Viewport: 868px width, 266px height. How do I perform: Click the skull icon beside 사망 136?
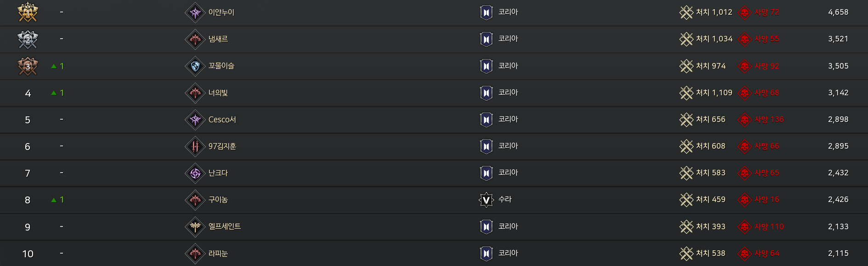(x=744, y=120)
